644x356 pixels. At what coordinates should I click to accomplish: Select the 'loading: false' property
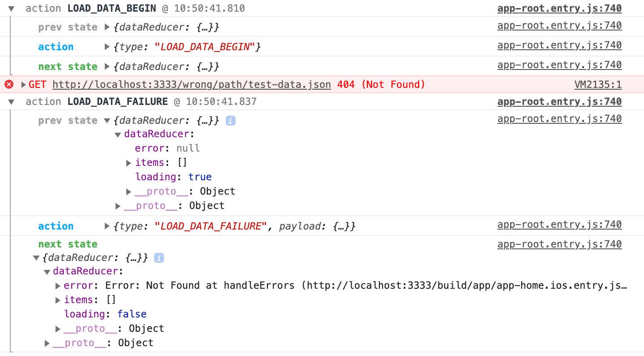pos(105,314)
